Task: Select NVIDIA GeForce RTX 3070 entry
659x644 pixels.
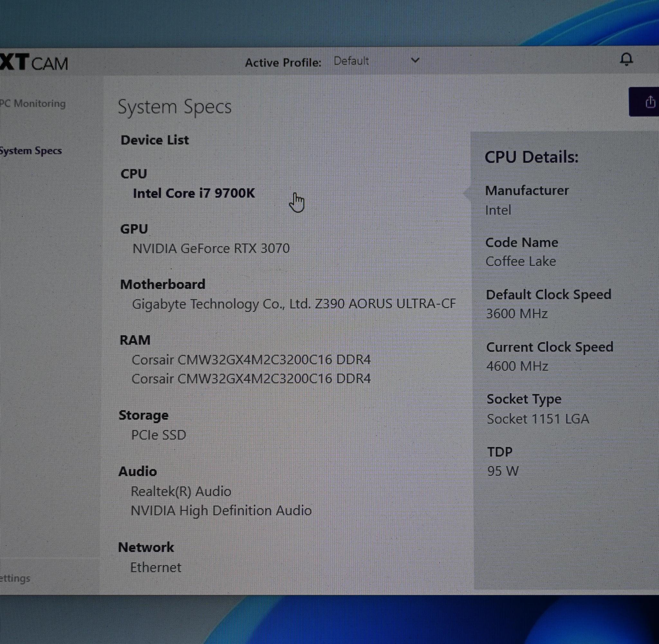Action: (x=211, y=249)
